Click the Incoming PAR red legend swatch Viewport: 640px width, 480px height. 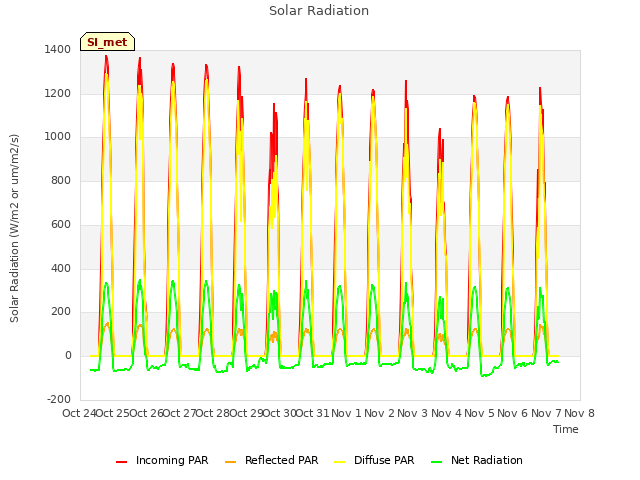(121, 462)
